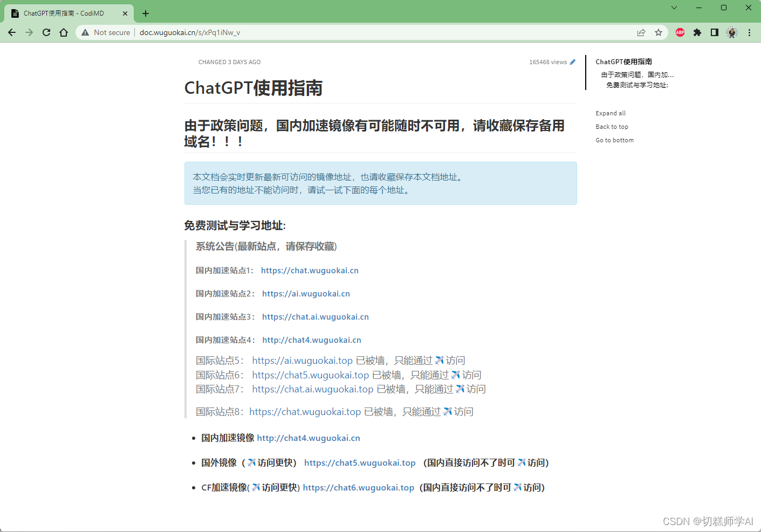Click the Go to bottom link

pyautogui.click(x=614, y=140)
